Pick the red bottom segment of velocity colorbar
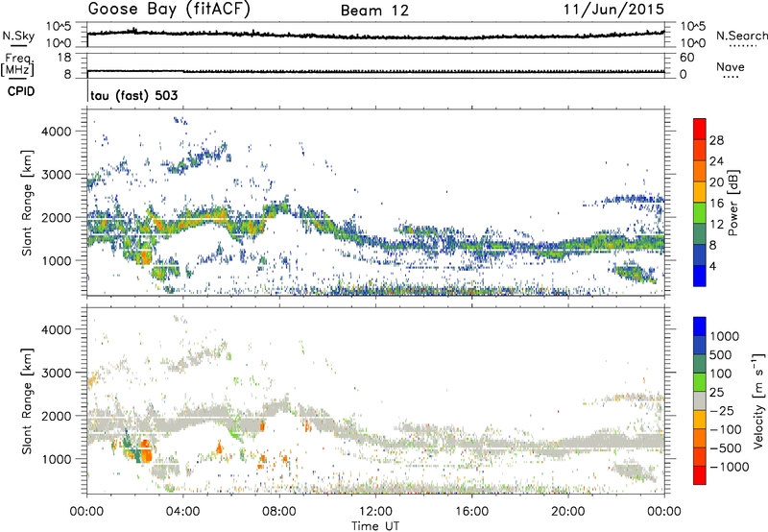 700,475
